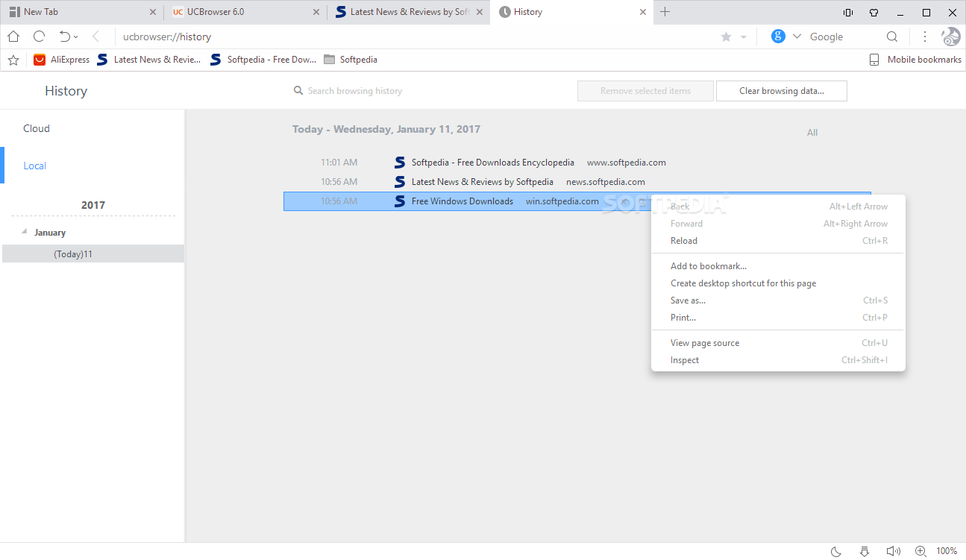
Task: Click the undo closed tab arrow icon
Action: click(65, 37)
